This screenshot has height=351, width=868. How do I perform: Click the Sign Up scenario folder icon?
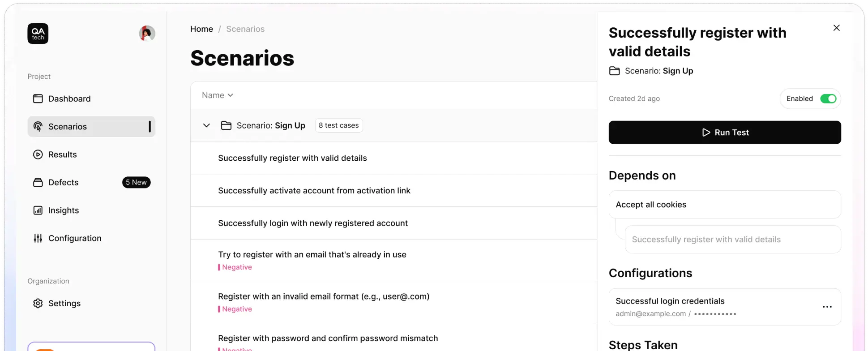click(226, 125)
